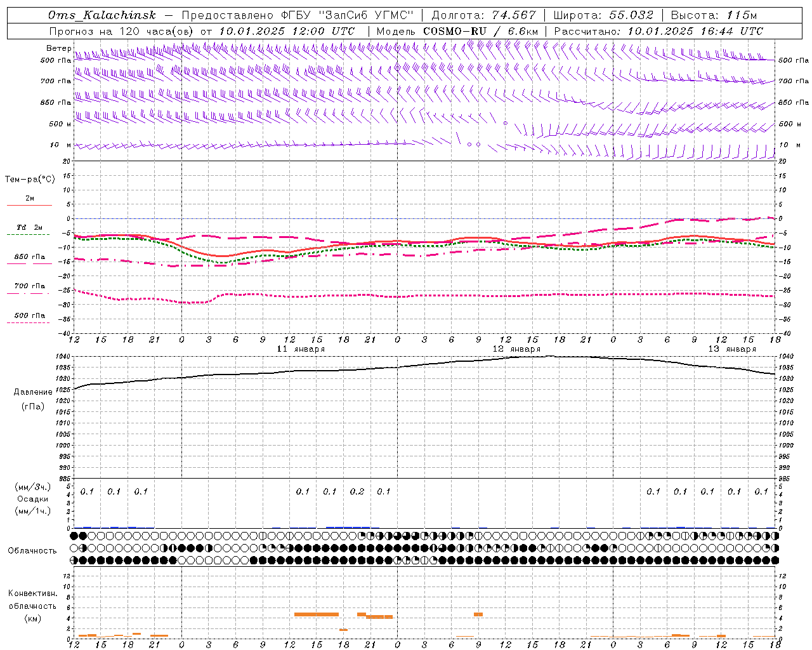
Task: Click the 850 гПа long-dash legend line
Action: tap(29, 263)
